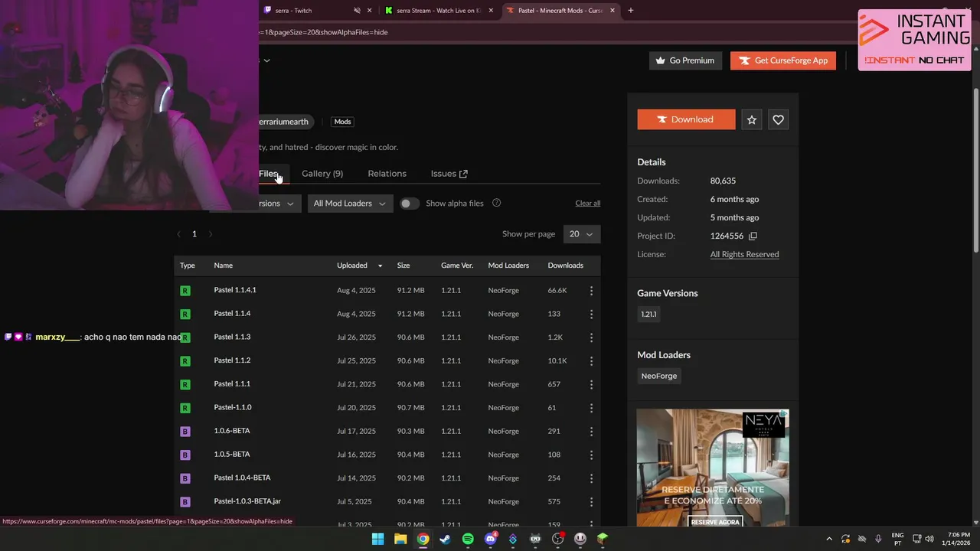This screenshot has width=980, height=551.
Task: Open options menu for Pastel-1.1.0
Action: click(591, 408)
